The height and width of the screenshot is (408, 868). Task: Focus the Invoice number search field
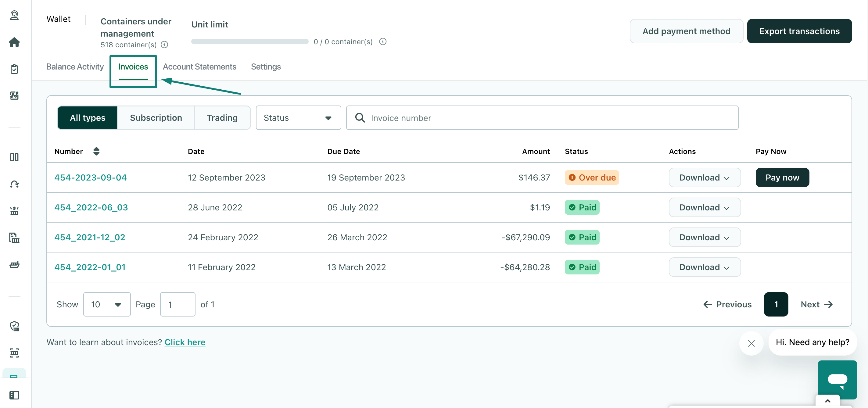click(x=542, y=118)
